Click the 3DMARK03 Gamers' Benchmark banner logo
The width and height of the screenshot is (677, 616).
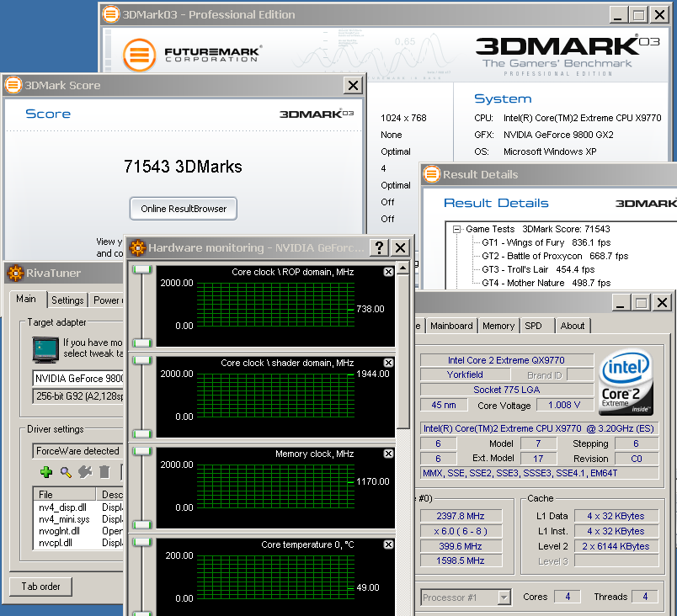[x=568, y=56]
